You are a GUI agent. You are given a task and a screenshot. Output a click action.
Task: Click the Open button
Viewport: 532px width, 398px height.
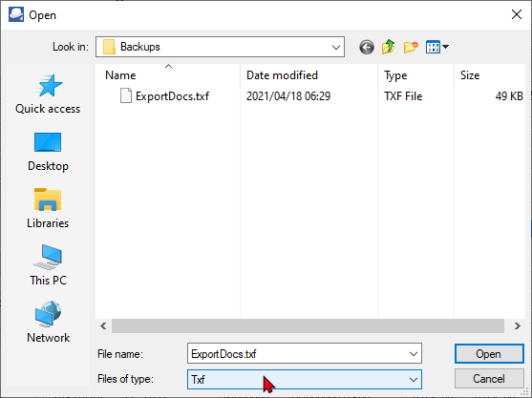tap(489, 354)
